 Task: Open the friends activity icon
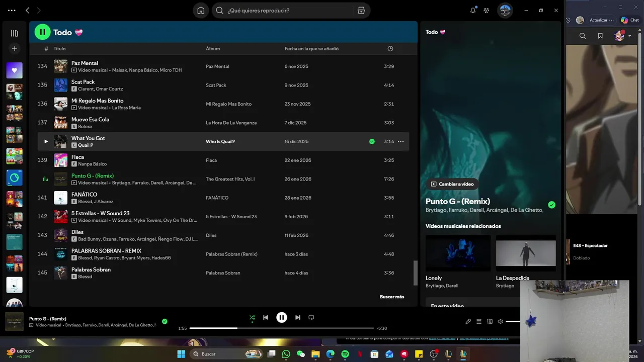pyautogui.click(x=487, y=10)
